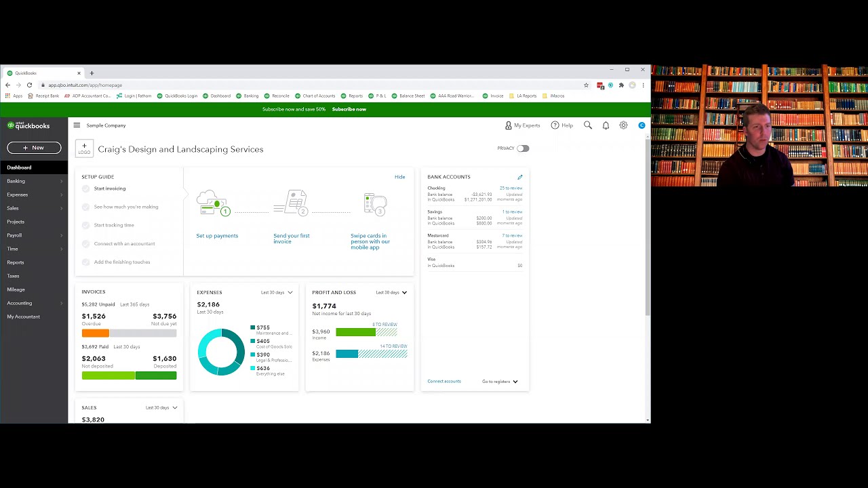
Task: Expand the Expenses submenu arrow in sidebar
Action: pos(61,195)
